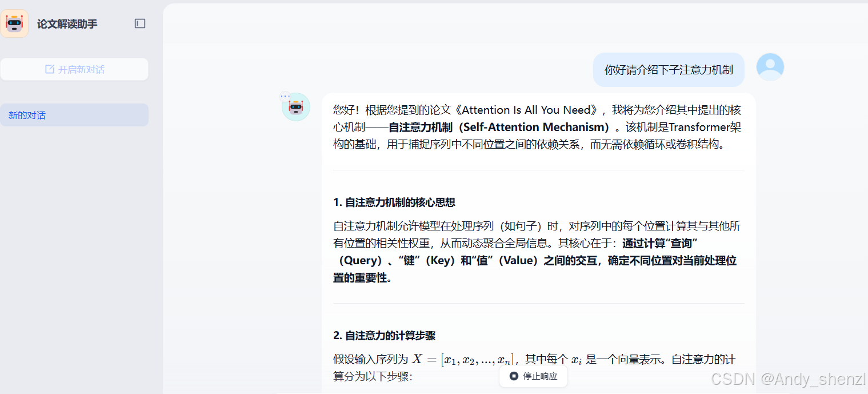868x394 pixels.
Task: Collapse the sidebar using the panel toggle icon
Action: click(x=139, y=23)
